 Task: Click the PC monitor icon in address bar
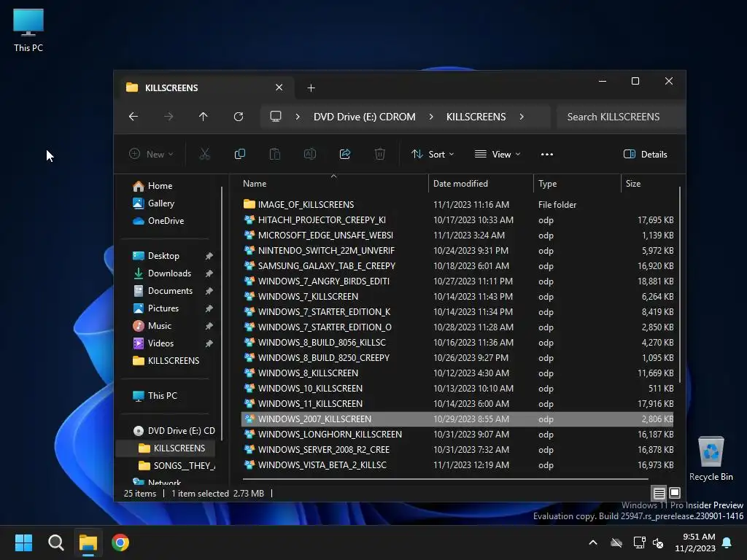(x=276, y=117)
